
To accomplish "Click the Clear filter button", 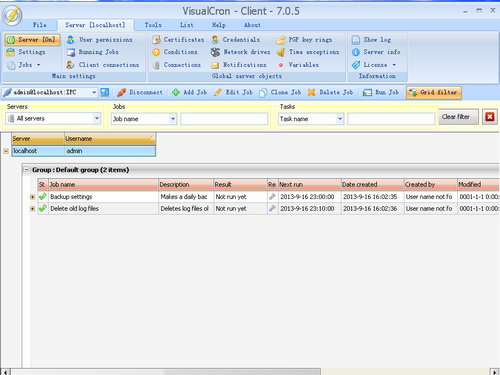I will [458, 117].
